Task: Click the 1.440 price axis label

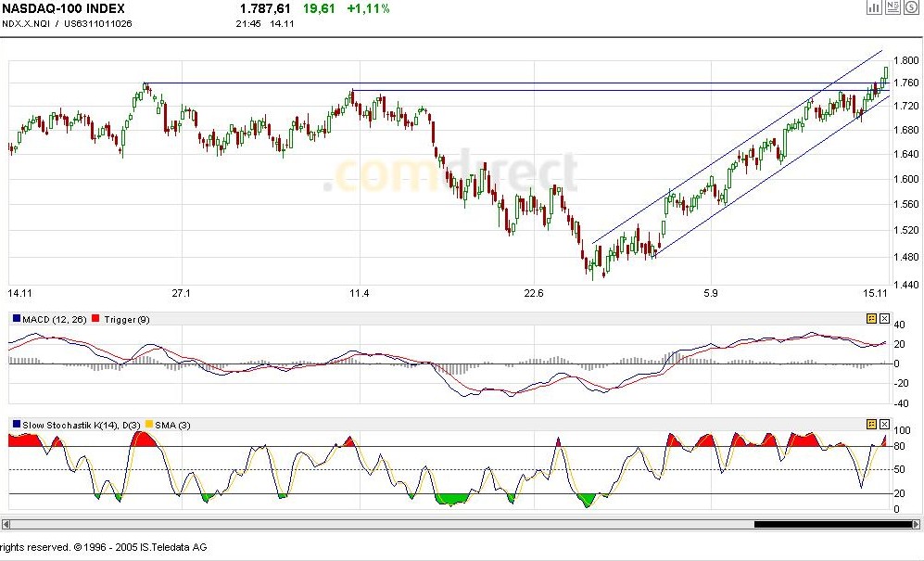Action: tap(905, 285)
